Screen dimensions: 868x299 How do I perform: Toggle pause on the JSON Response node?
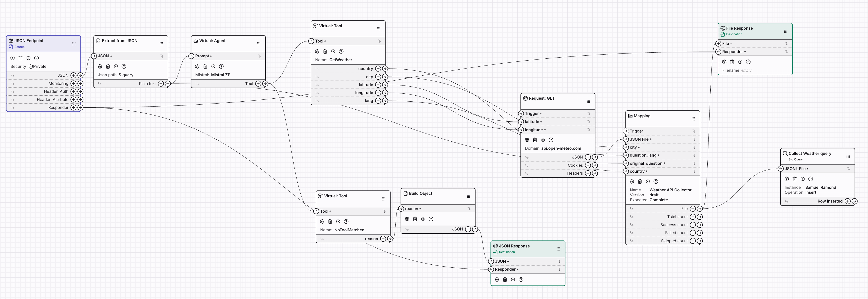[513, 279]
